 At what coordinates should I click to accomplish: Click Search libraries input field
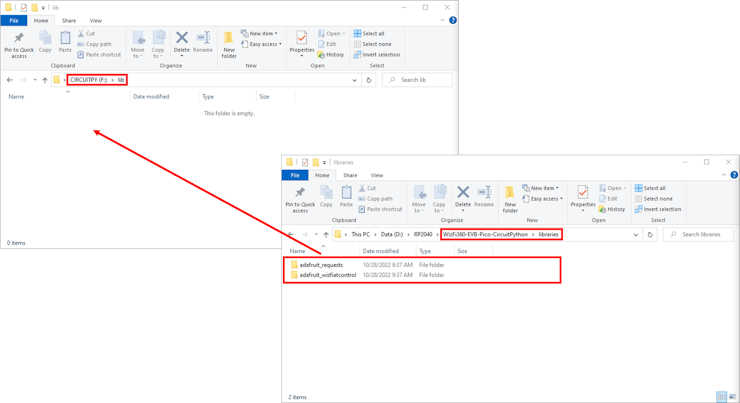(699, 235)
